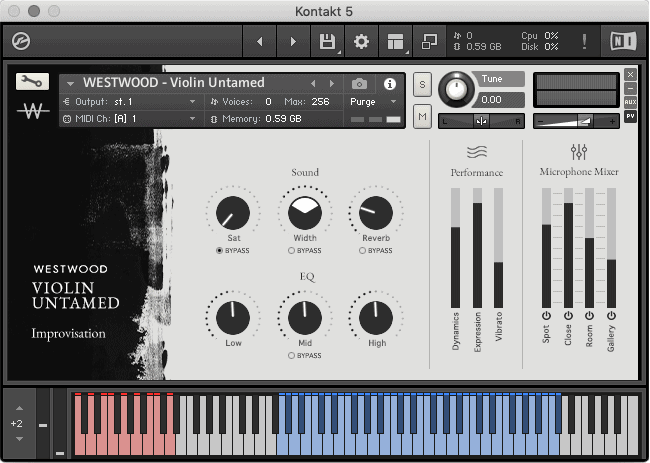Click the Room microphone fader
650x463 pixels.
[x=589, y=248]
